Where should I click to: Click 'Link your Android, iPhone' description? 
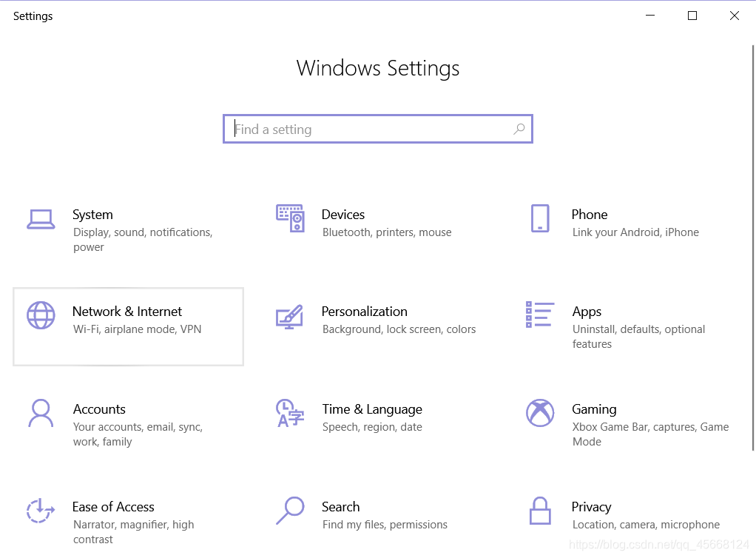tap(635, 232)
